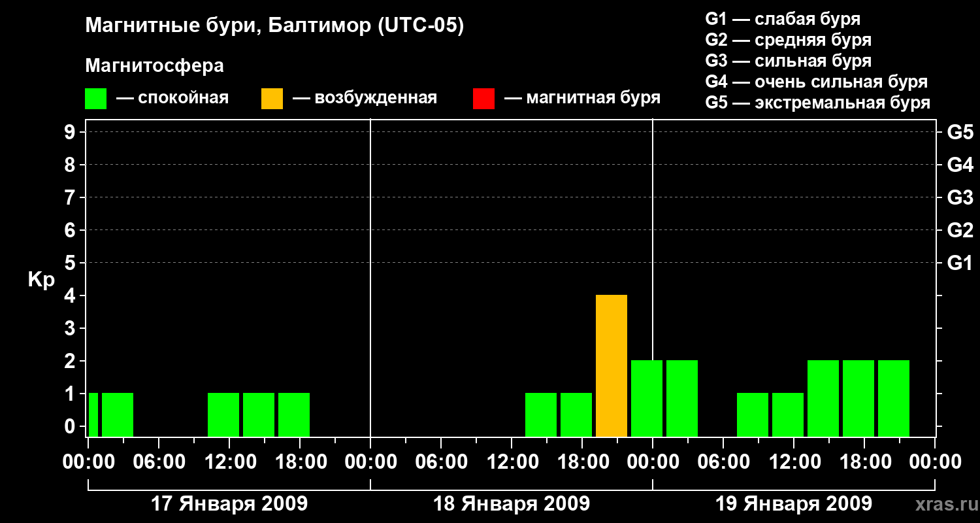Select the last green Kp 2 bar on 19 January
Image resolution: width=980 pixels, height=523 pixels.
[894, 399]
